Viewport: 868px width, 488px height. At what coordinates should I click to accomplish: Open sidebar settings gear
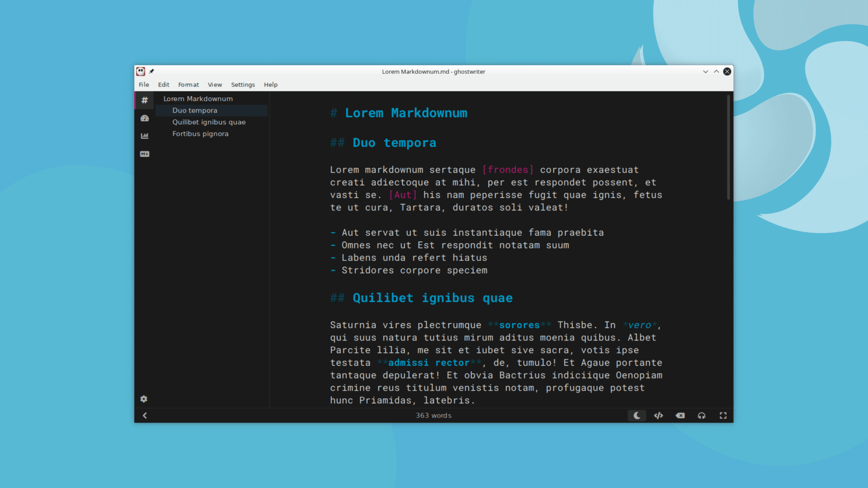(144, 399)
